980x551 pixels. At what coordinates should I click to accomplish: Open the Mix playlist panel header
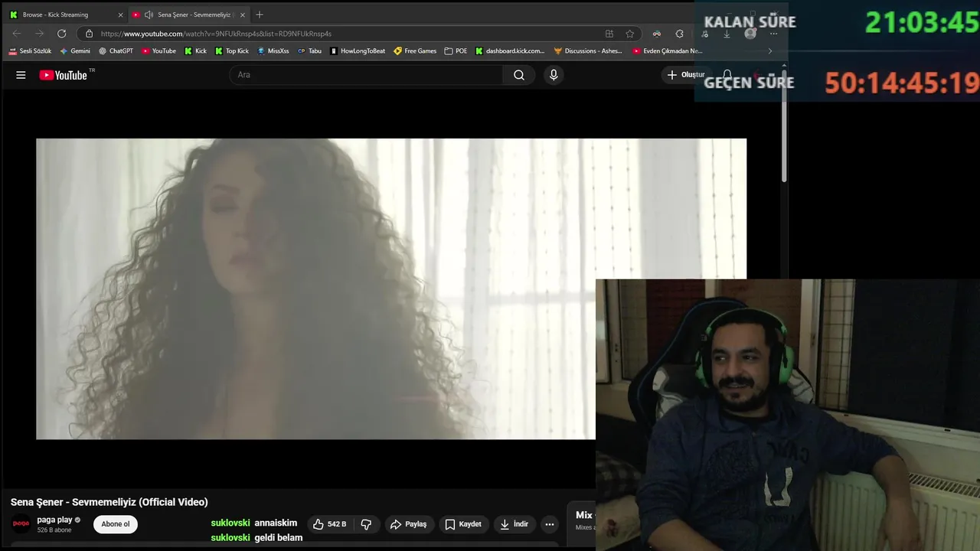[x=584, y=515]
